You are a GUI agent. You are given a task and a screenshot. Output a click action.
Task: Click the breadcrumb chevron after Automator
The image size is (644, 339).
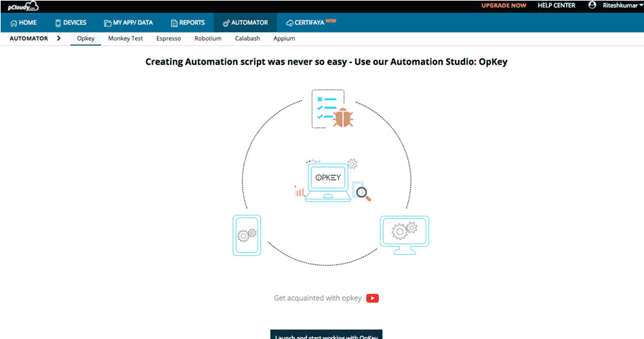(59, 38)
